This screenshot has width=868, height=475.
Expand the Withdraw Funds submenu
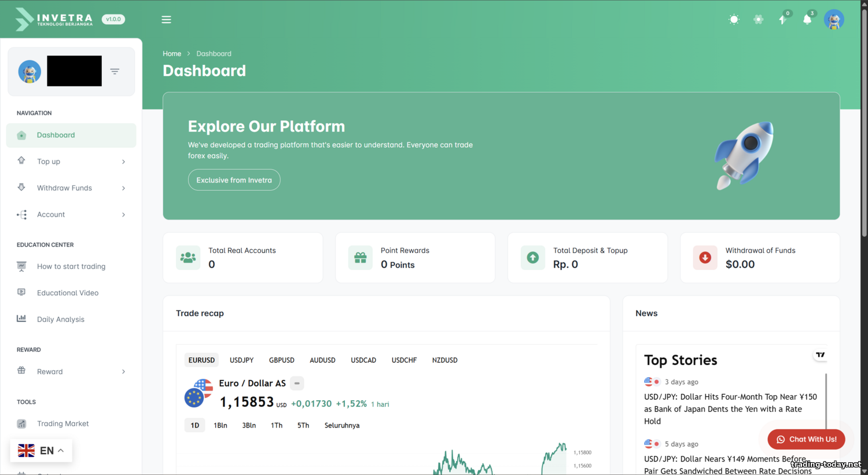(x=71, y=188)
